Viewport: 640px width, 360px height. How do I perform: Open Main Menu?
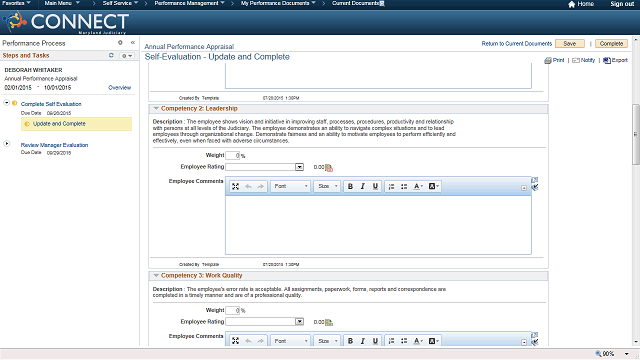click(62, 3)
